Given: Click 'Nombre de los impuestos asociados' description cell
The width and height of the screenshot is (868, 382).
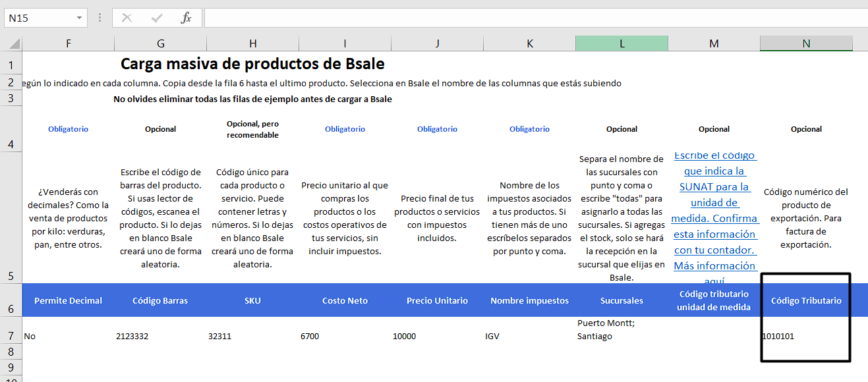Looking at the screenshot, I should click(529, 218).
